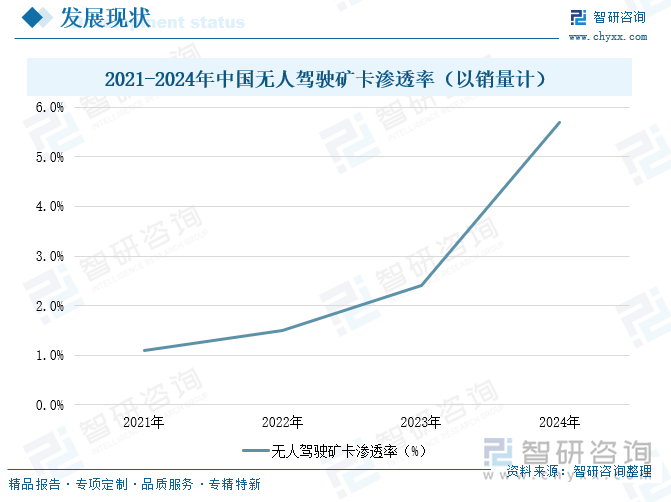The width and height of the screenshot is (671, 502).
Task: Select the chart title 2021-2024年中国无人驾驶矿卡渗透率
Action: click(326, 79)
